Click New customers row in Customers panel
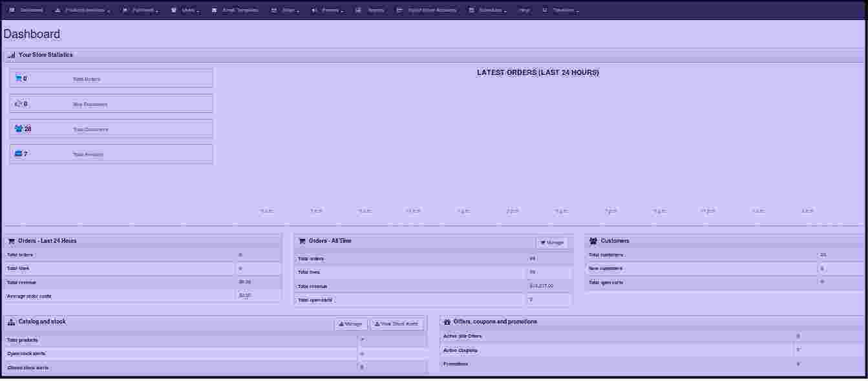The image size is (868, 381). (x=725, y=268)
